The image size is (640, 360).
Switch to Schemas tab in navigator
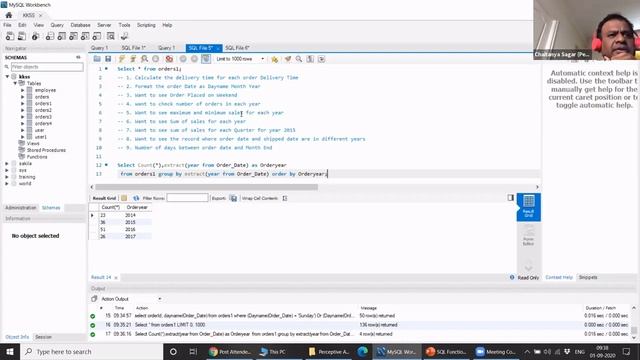coord(51,208)
